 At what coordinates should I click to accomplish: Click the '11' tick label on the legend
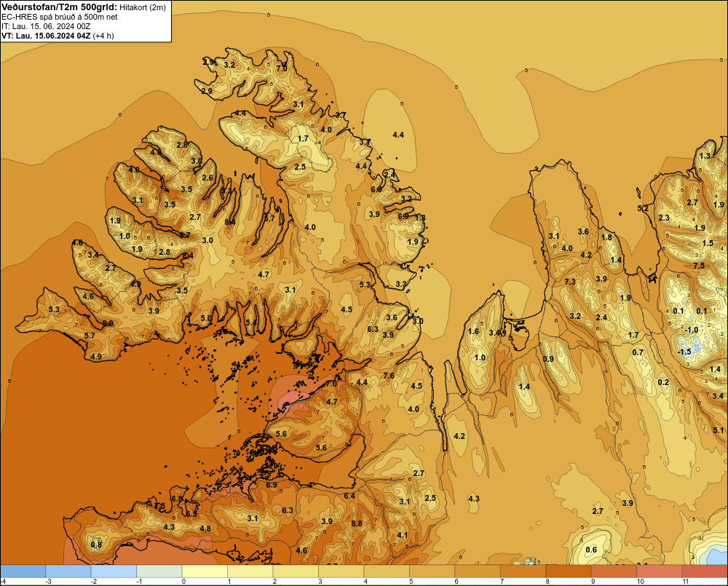[x=685, y=582]
